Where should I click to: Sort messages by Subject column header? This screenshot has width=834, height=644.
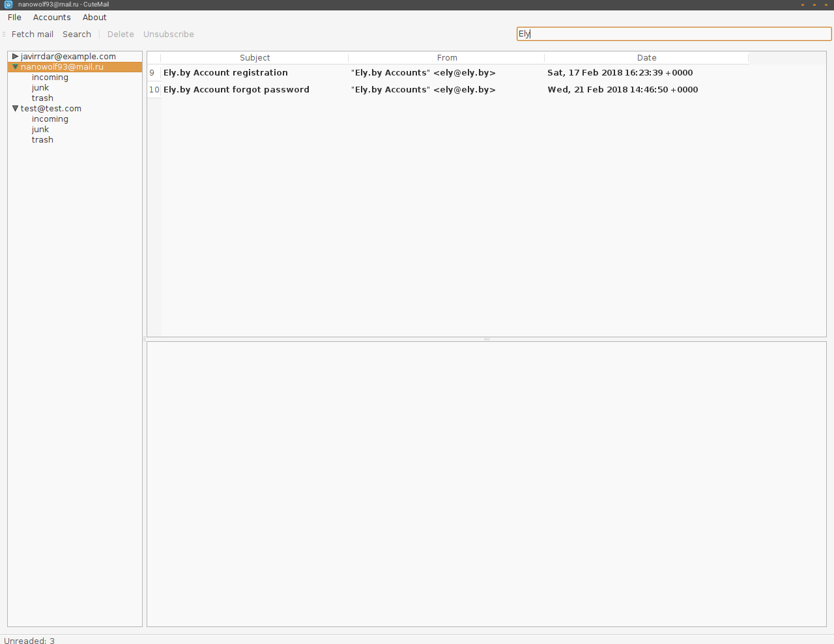coord(255,58)
